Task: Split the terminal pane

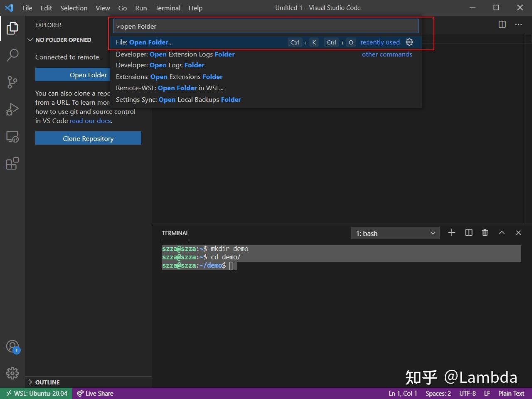Action: pyautogui.click(x=468, y=233)
